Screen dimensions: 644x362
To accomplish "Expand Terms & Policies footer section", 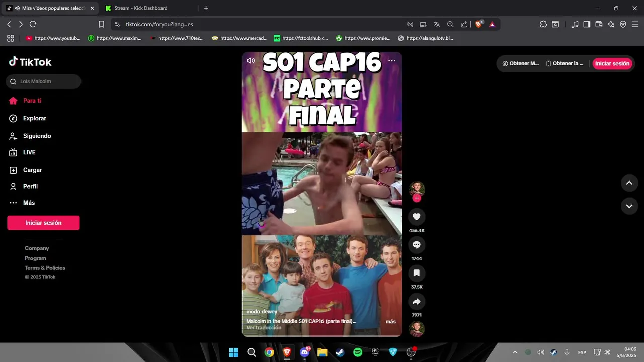I will (45, 268).
